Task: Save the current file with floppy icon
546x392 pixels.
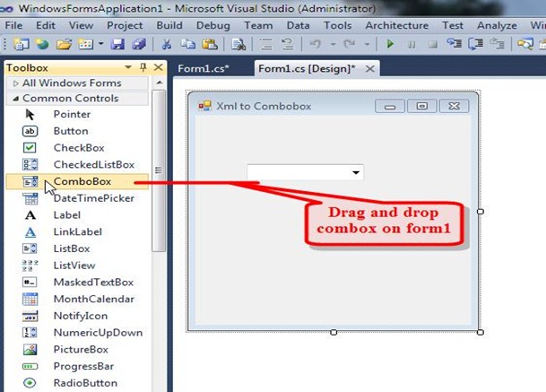Action: tap(117, 44)
